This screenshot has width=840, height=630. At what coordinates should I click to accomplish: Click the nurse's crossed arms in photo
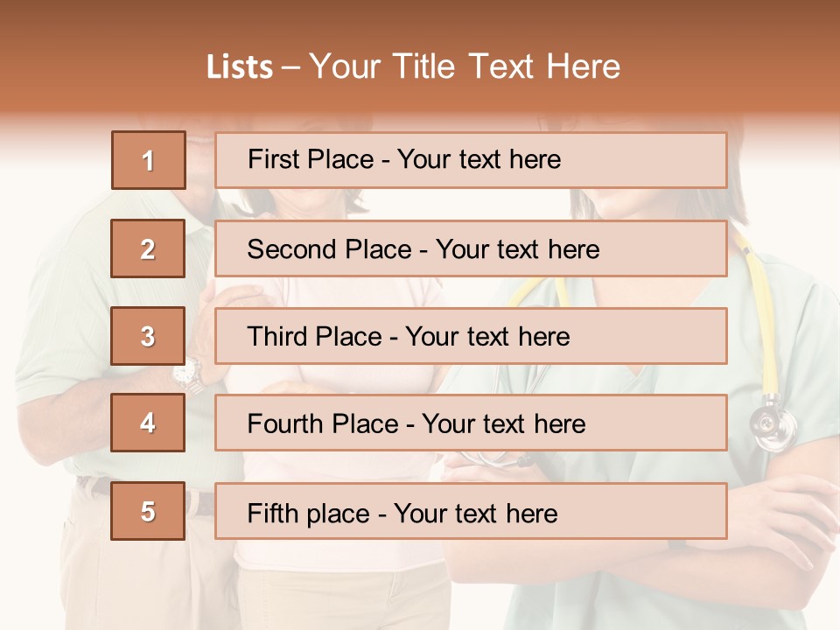pyautogui.click(x=770, y=542)
